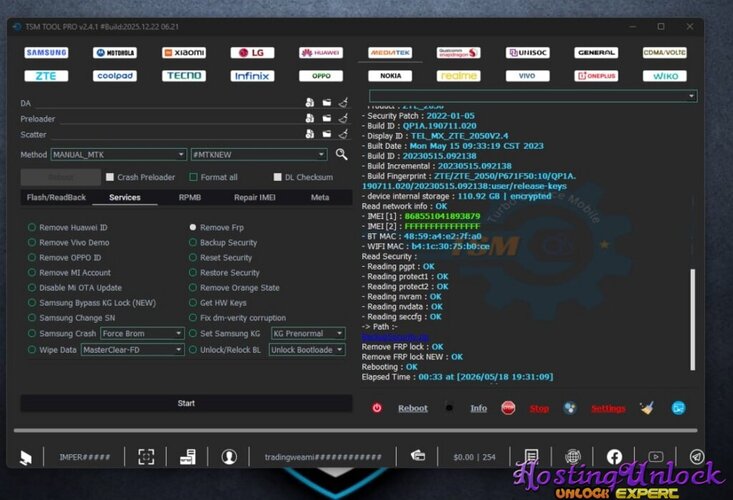
Task: Click the log panel vertical scrollbar
Action: (693, 320)
